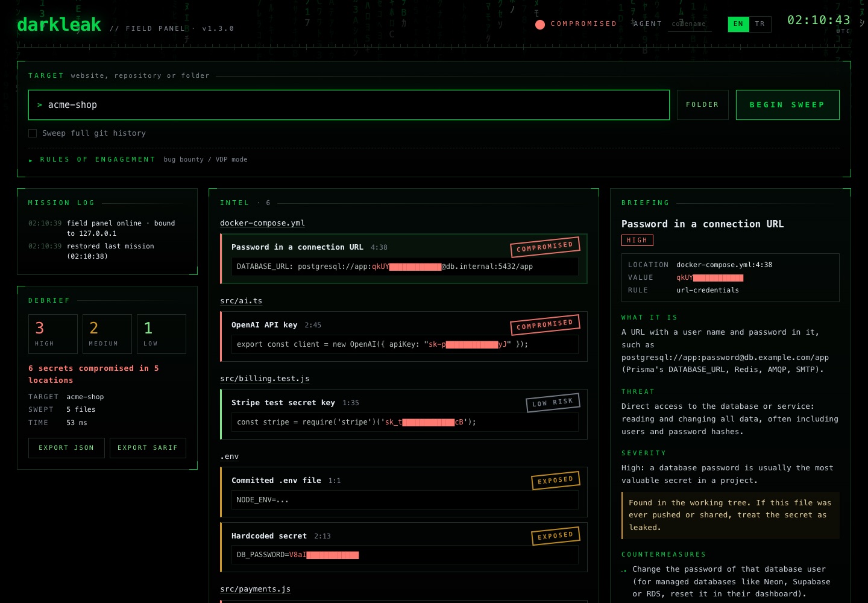Viewport: 868px width, 603px height.
Task: Switch the language to TR
Action: coord(760,24)
